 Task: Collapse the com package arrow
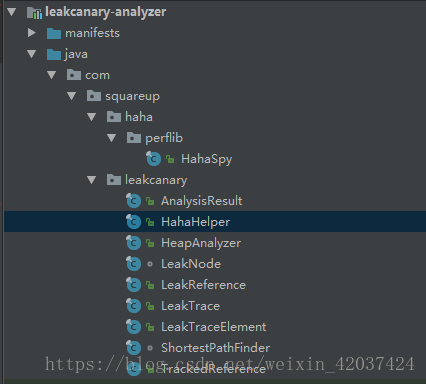(x=52, y=75)
